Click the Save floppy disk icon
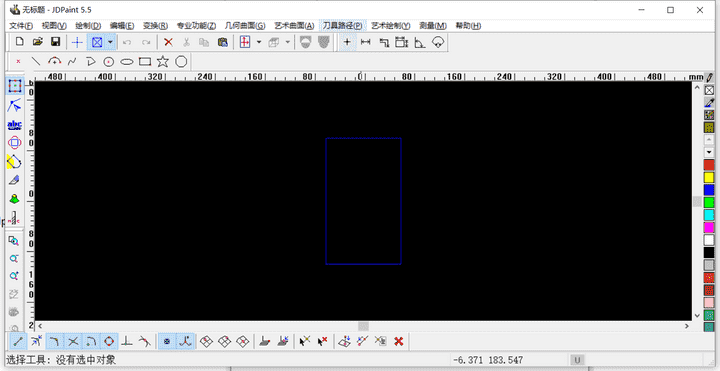 56,42
